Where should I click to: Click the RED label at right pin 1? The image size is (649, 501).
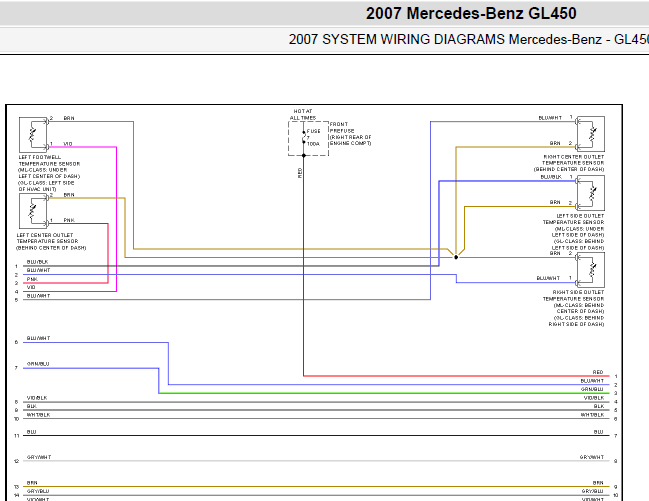point(598,372)
